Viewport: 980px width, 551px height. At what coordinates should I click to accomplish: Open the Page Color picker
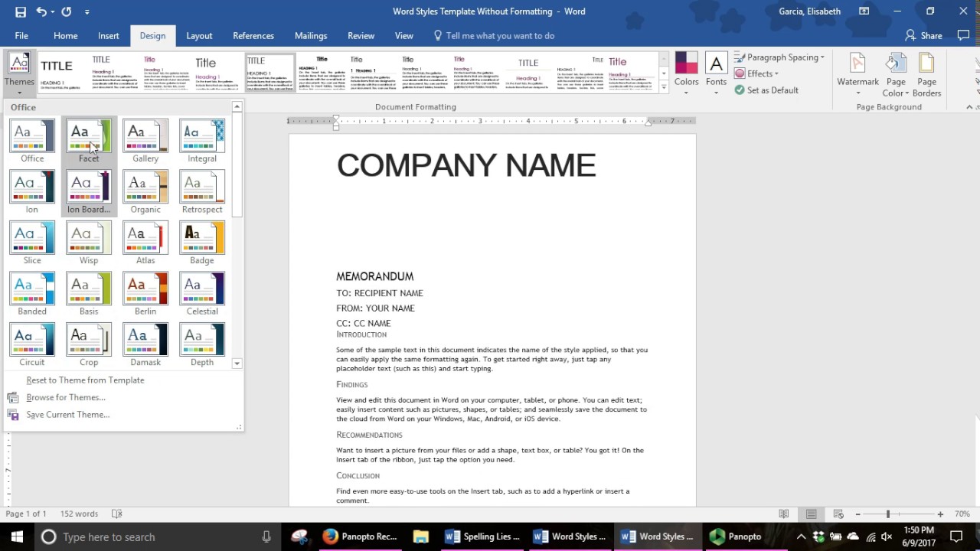point(896,74)
